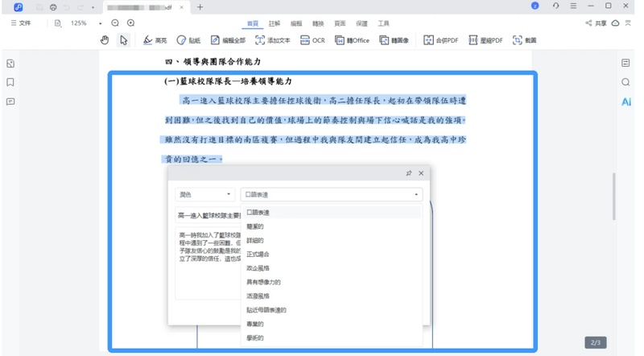The width and height of the screenshot is (644, 356).
Task: Zoom in with the plus magnifier
Action: (130, 23)
